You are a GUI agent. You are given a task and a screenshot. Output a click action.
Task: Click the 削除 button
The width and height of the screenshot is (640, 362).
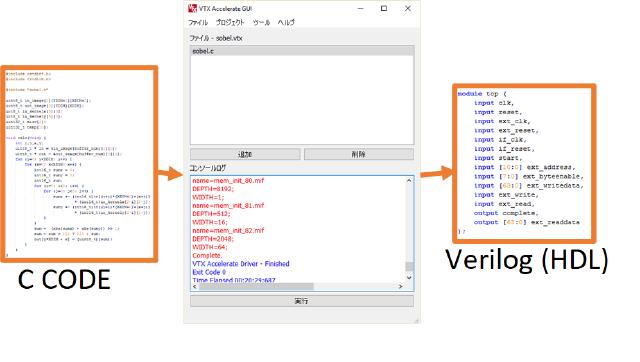(x=359, y=154)
